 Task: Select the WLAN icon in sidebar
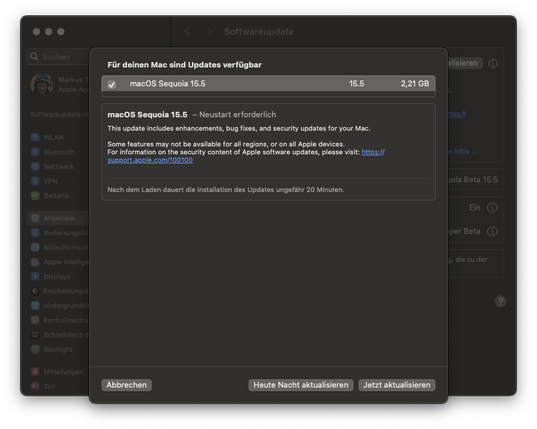pos(35,137)
